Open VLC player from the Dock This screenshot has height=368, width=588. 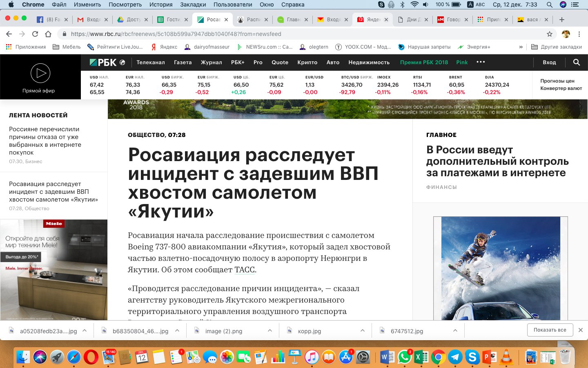(506, 357)
